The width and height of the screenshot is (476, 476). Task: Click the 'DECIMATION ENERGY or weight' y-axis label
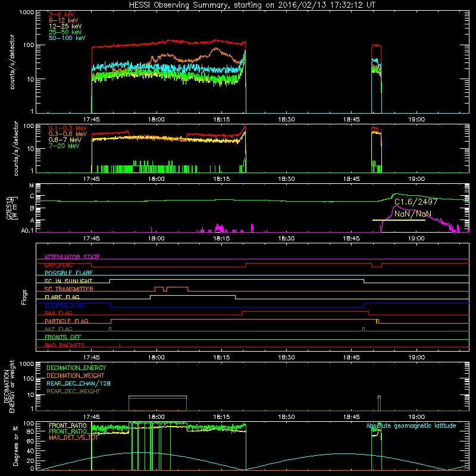point(9,386)
